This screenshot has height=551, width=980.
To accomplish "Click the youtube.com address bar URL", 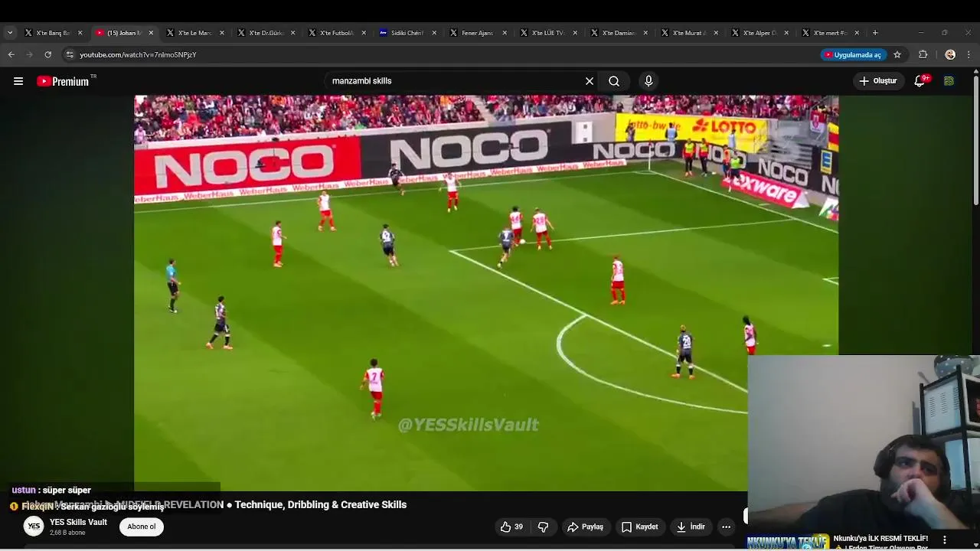I will click(138, 54).
